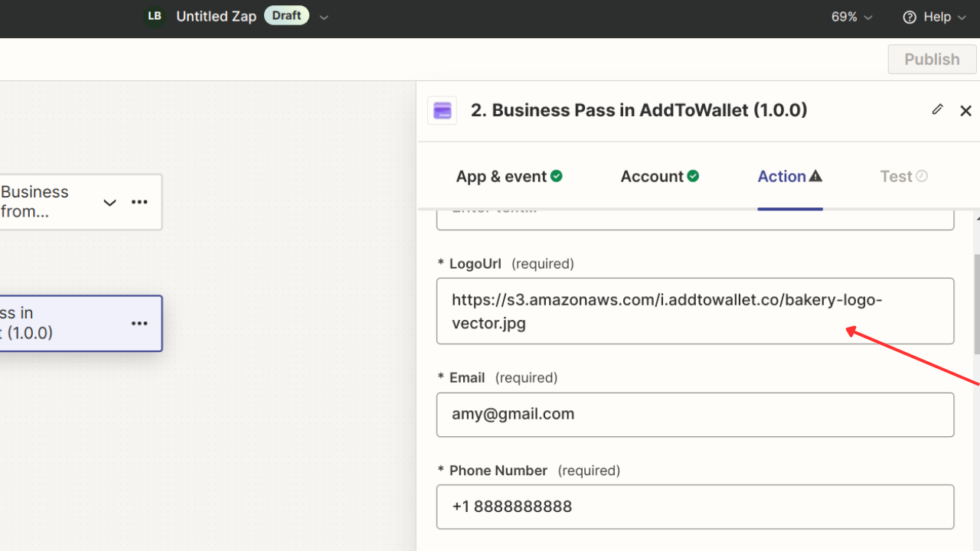Click the Publish button
The height and width of the screenshot is (551, 980).
coord(931,59)
